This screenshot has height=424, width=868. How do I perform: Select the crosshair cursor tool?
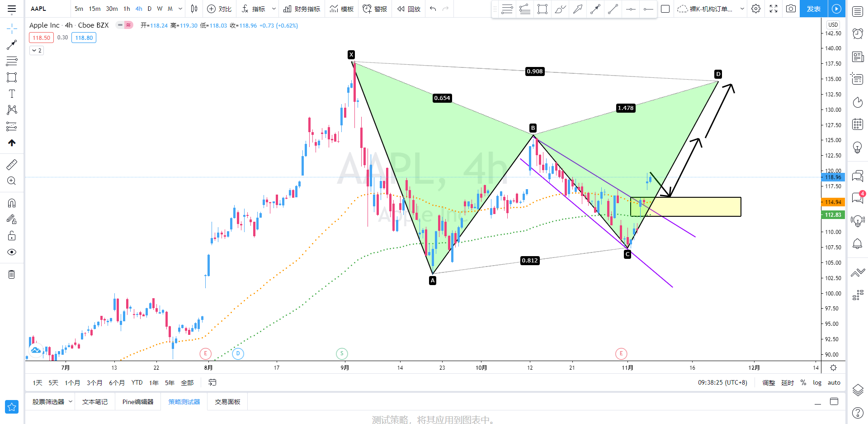[12, 29]
